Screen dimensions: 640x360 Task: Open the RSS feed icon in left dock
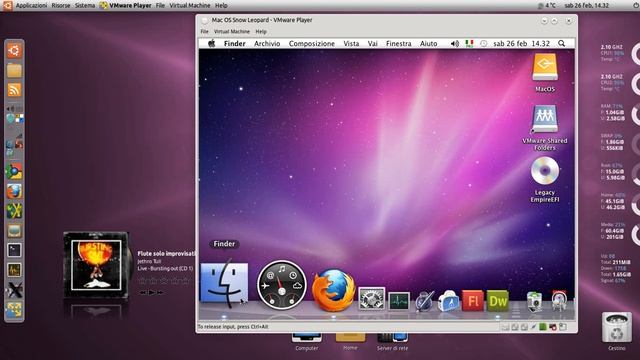pyautogui.click(x=14, y=90)
